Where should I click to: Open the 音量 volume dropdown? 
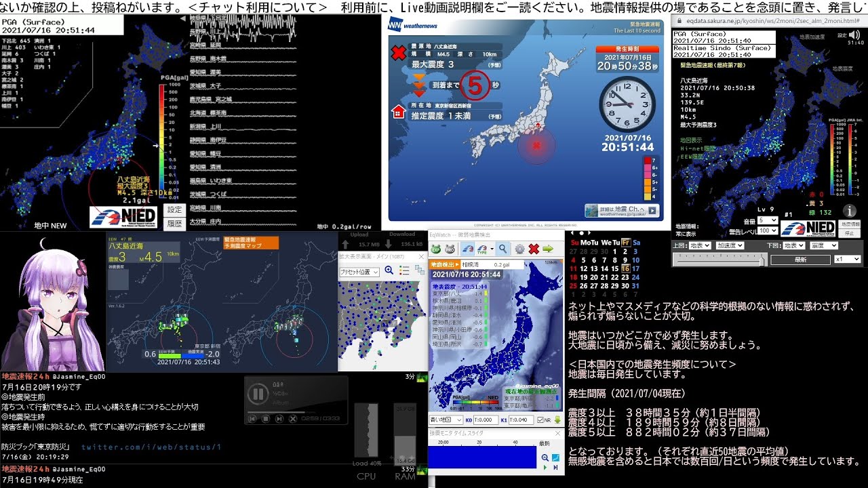coord(767,221)
